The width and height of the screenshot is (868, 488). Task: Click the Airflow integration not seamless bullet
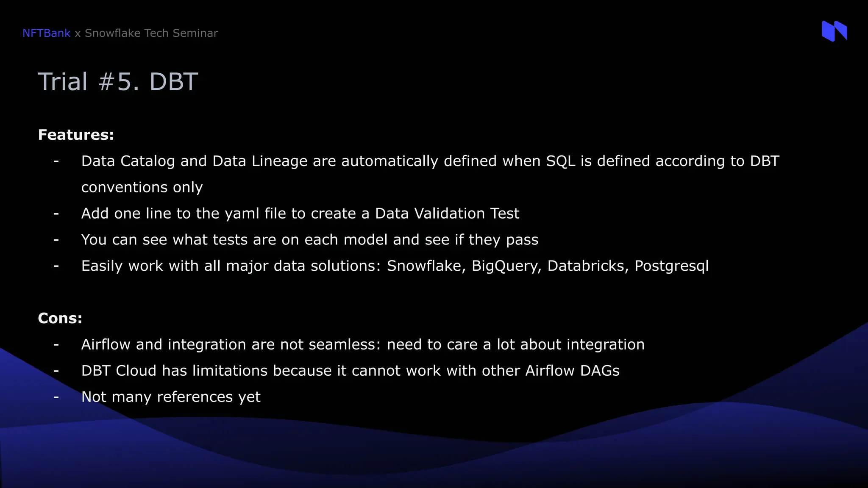(x=363, y=344)
